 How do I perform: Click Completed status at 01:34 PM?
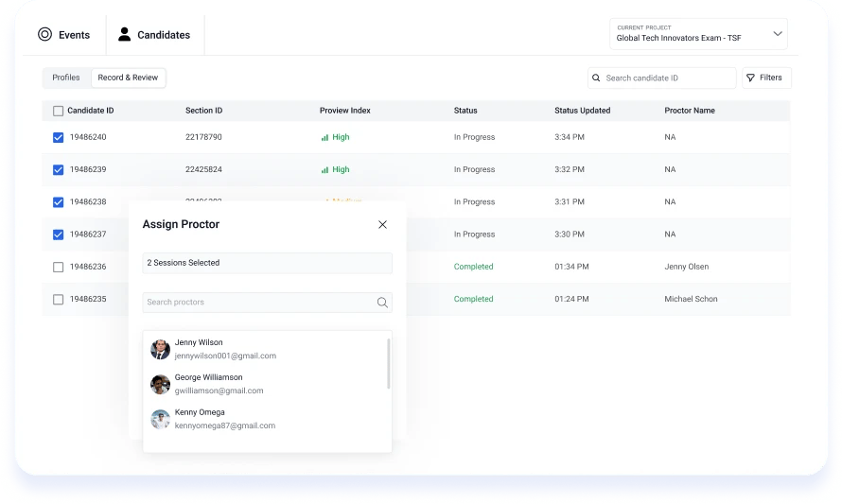coord(473,267)
